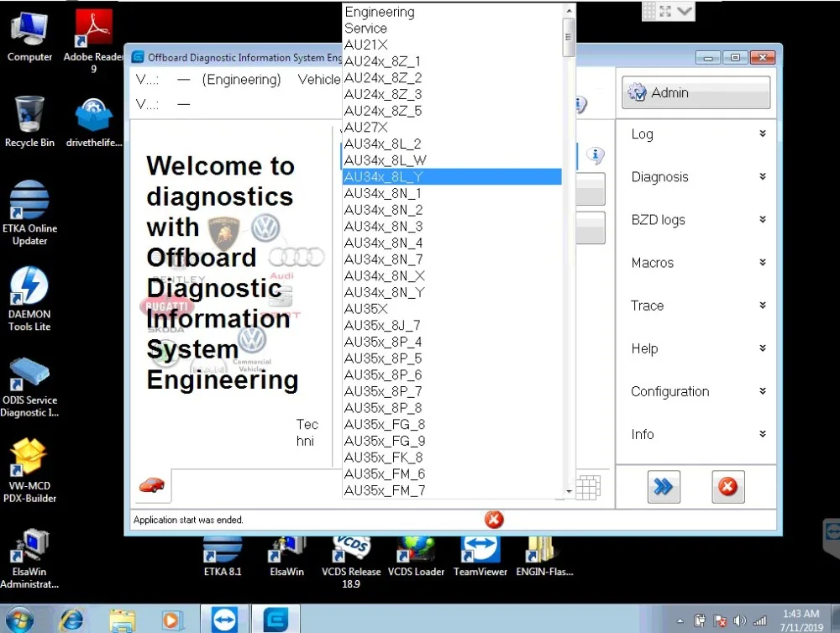
Task: Launch VW-MCD PDX-Builder shortcut
Action: [29, 470]
